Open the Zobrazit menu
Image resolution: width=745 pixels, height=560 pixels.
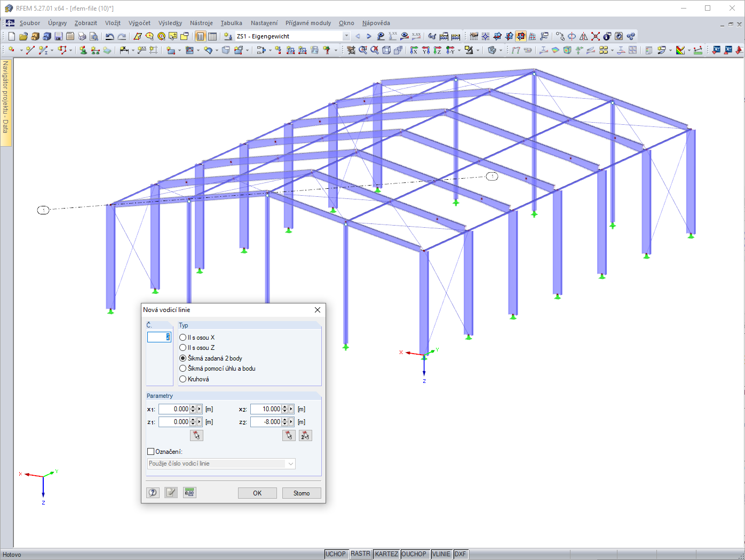(x=86, y=23)
